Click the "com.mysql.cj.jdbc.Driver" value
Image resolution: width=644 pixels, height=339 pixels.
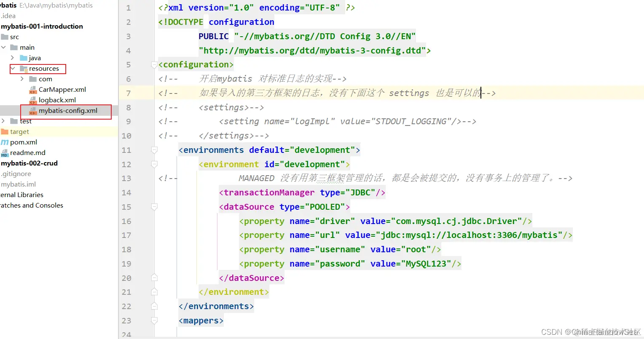456,221
